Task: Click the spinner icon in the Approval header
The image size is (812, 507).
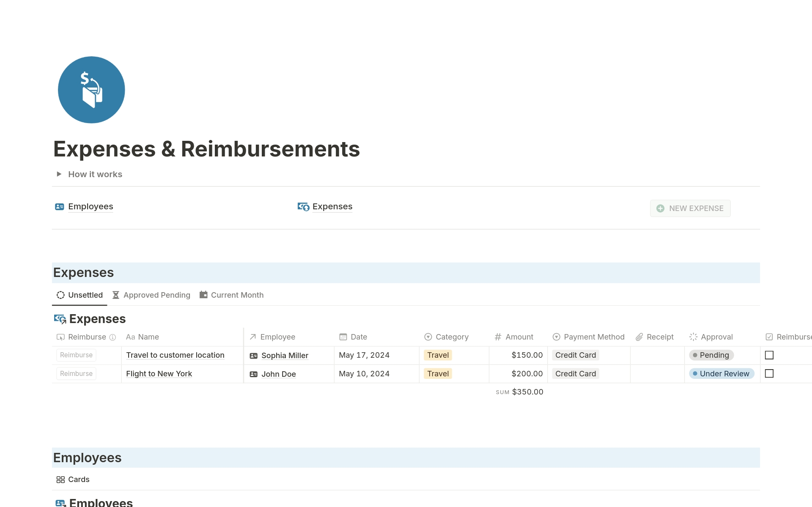Action: pos(693,337)
